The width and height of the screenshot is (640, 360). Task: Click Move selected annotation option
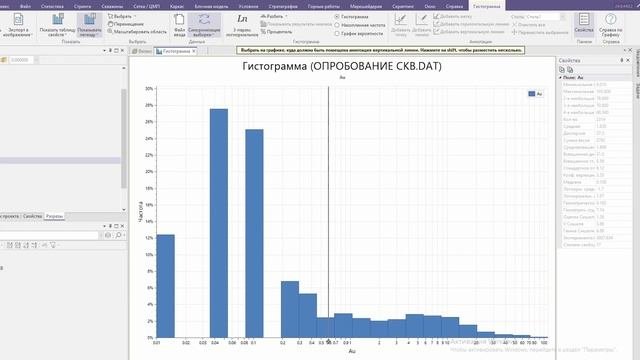[540, 32]
